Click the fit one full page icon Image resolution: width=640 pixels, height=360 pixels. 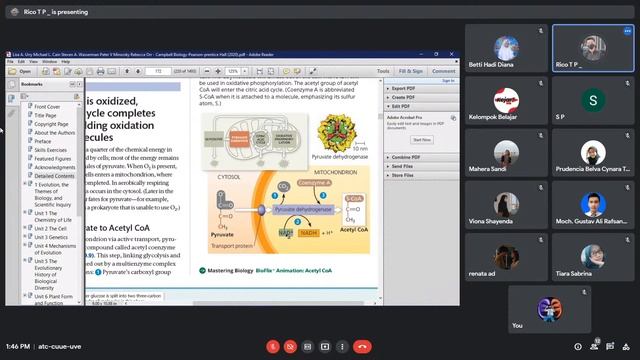pos(271,71)
